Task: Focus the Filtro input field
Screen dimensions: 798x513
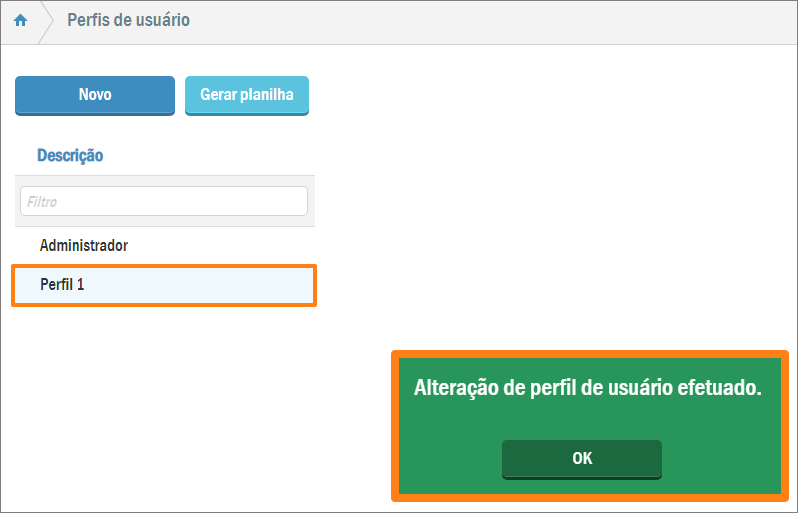Action: (x=163, y=201)
